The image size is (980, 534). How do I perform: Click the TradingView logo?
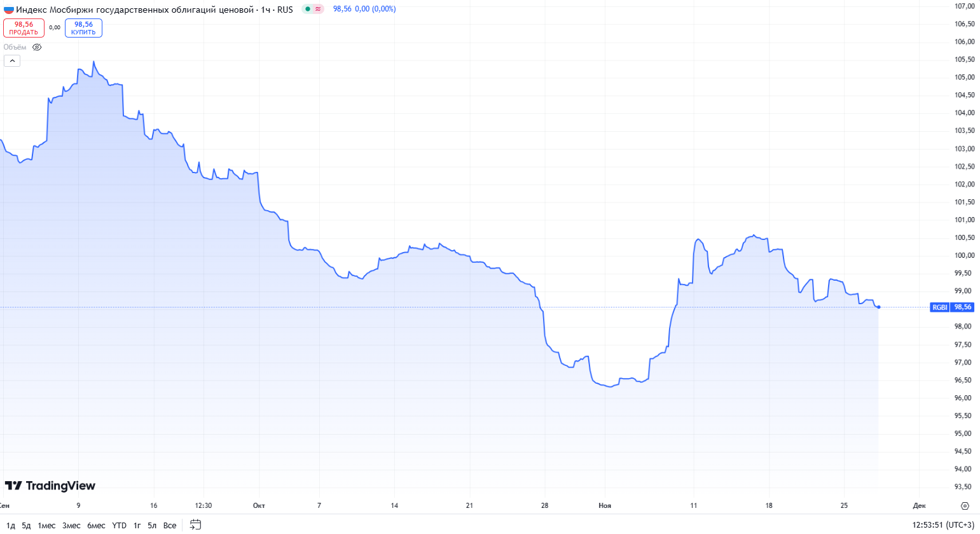[x=50, y=486]
